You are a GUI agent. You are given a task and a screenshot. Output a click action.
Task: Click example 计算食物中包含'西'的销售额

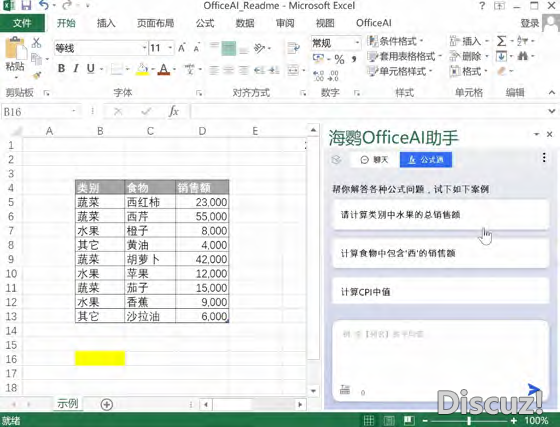pos(440,253)
